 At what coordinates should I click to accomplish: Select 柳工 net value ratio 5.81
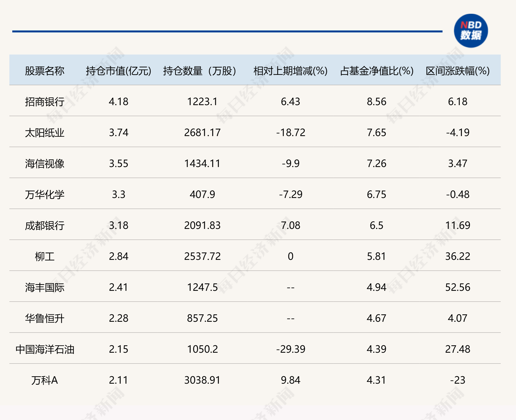pos(377,256)
